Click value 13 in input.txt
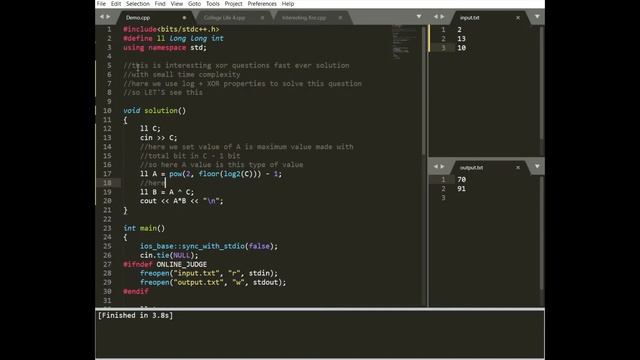Image resolution: width=640 pixels, height=360 pixels. click(x=461, y=39)
